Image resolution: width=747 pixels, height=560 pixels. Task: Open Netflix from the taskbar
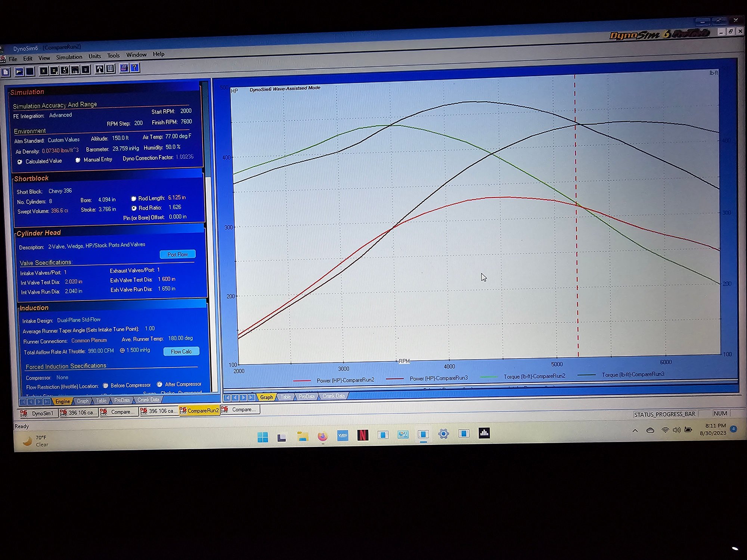pyautogui.click(x=362, y=435)
